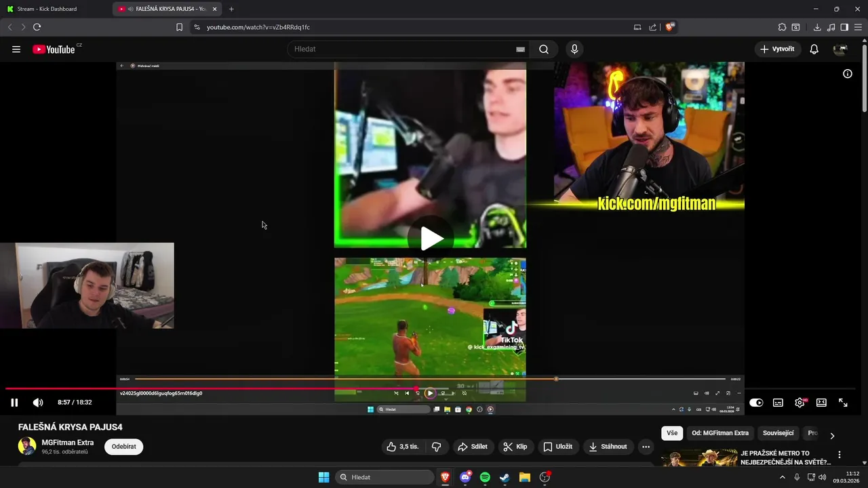Start voice search with the microphone
Image resolution: width=868 pixels, height=488 pixels.
(x=574, y=49)
